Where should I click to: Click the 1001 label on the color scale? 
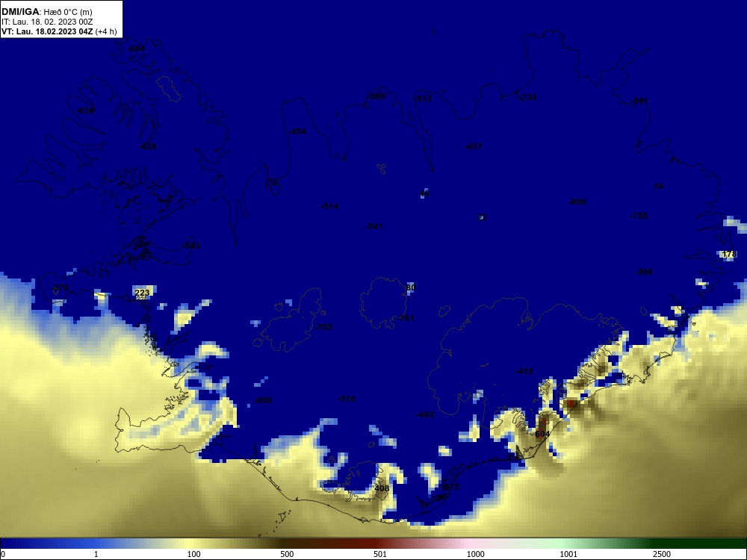(568, 554)
